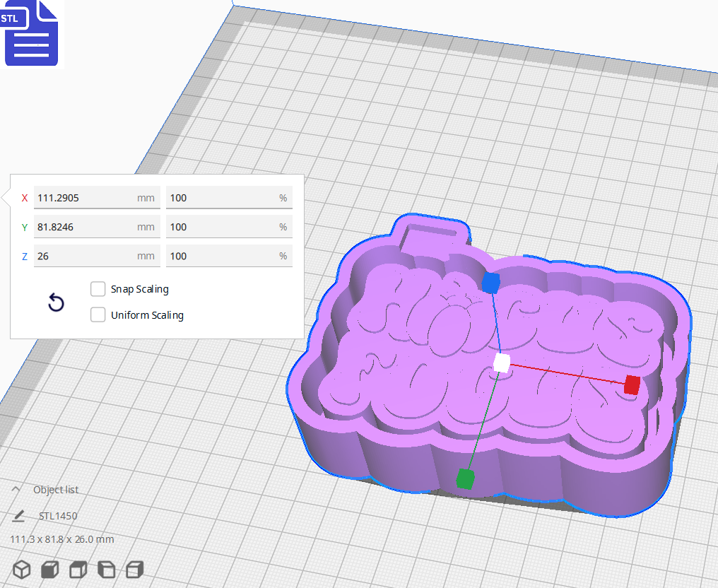Select the top view icon

click(78, 570)
